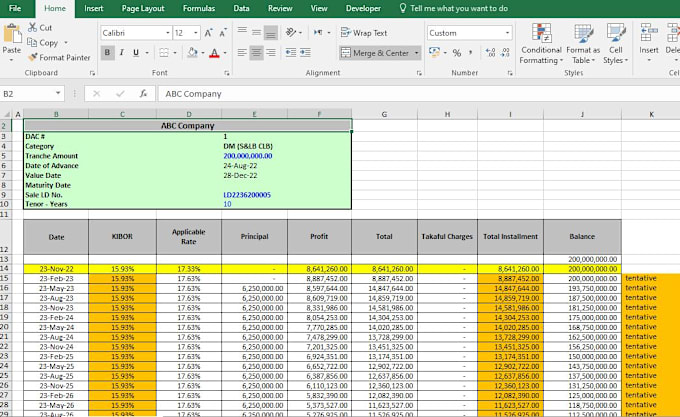Apply the comma style format
The width and height of the screenshot is (680, 417).
(x=471, y=53)
